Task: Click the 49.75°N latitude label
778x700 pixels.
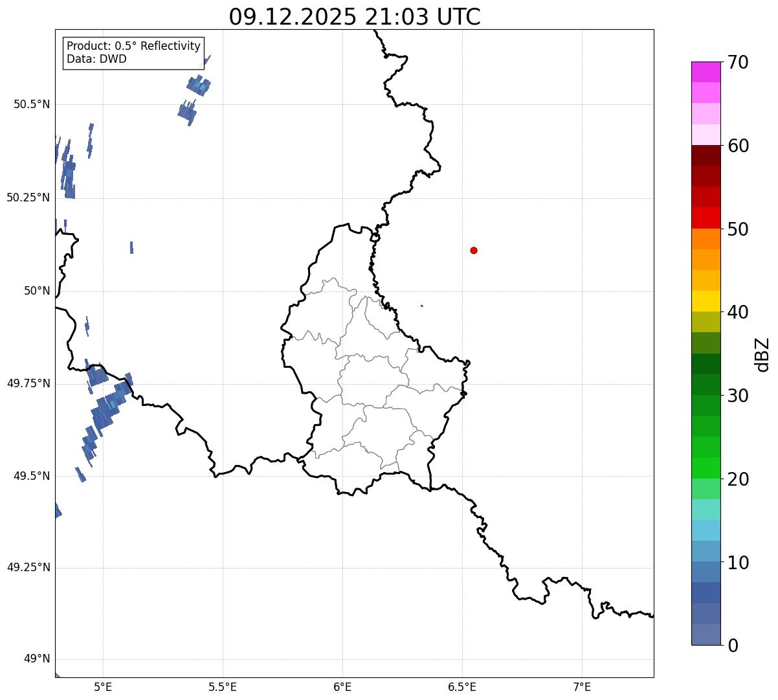Action: click(x=28, y=383)
